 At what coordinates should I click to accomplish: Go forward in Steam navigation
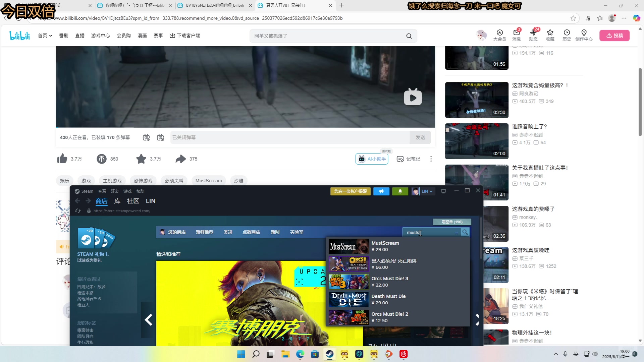pos(88,201)
